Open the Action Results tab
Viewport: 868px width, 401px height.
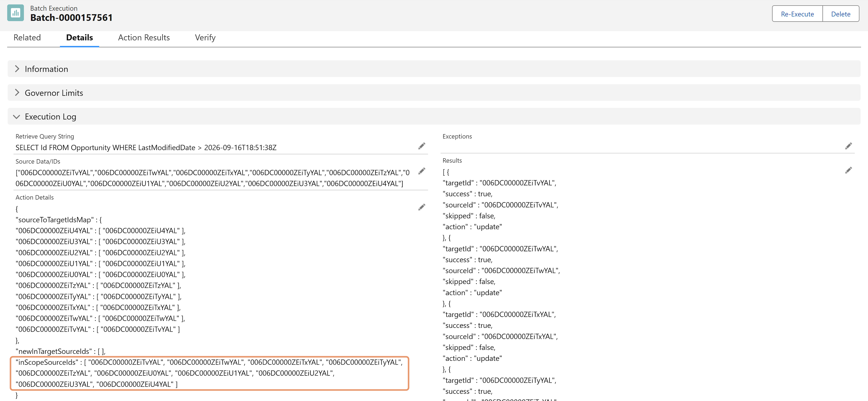[x=144, y=37]
